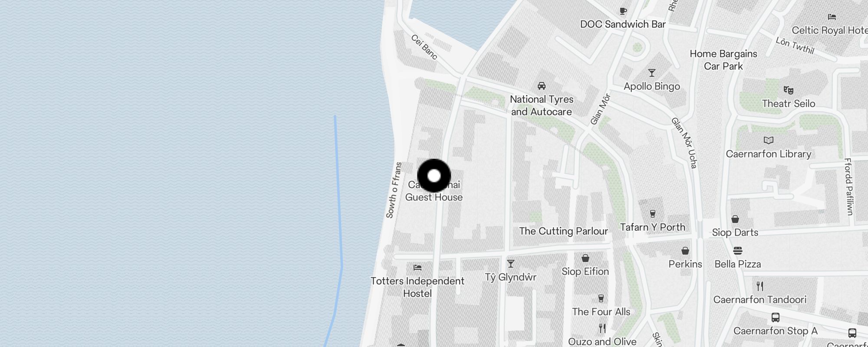Screen dimensions: 868x347
Task: Click the Bella Pizza burger icon
Action: [738, 251]
